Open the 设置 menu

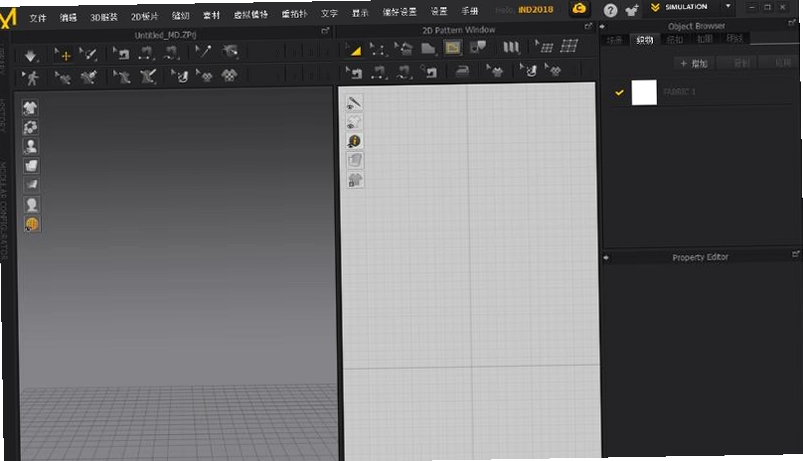click(x=439, y=11)
